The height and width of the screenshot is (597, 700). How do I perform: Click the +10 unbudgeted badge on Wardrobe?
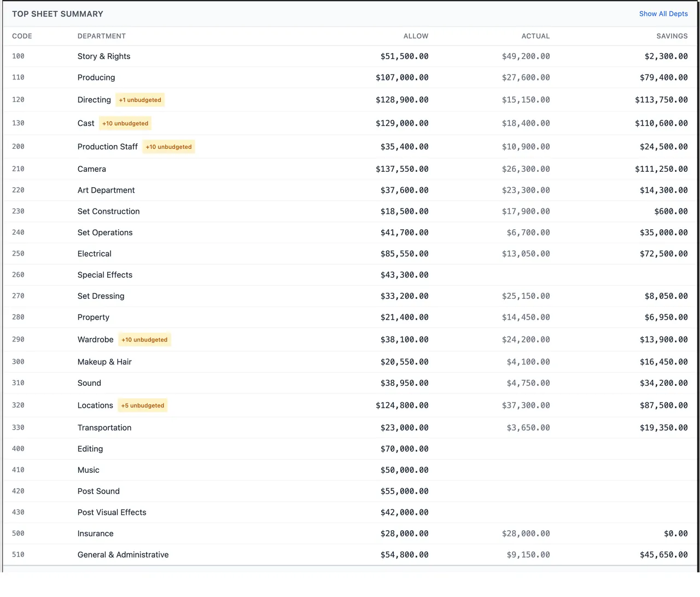coord(144,340)
